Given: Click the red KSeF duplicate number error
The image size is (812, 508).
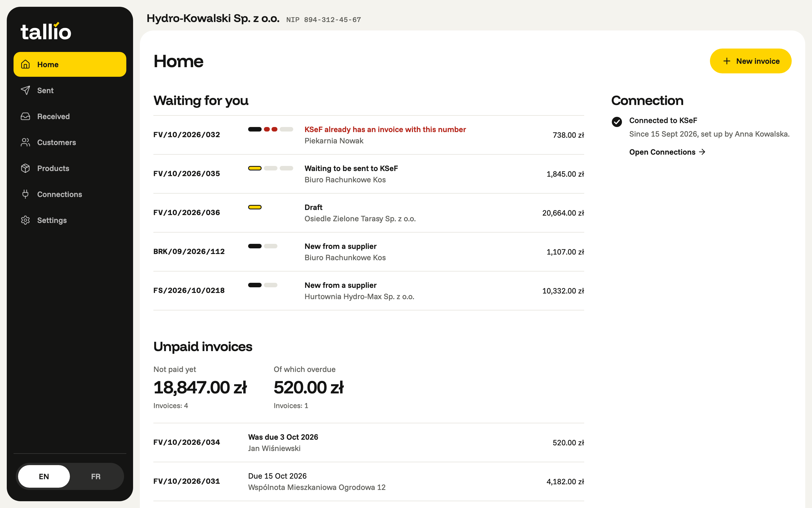Looking at the screenshot, I should [385, 129].
